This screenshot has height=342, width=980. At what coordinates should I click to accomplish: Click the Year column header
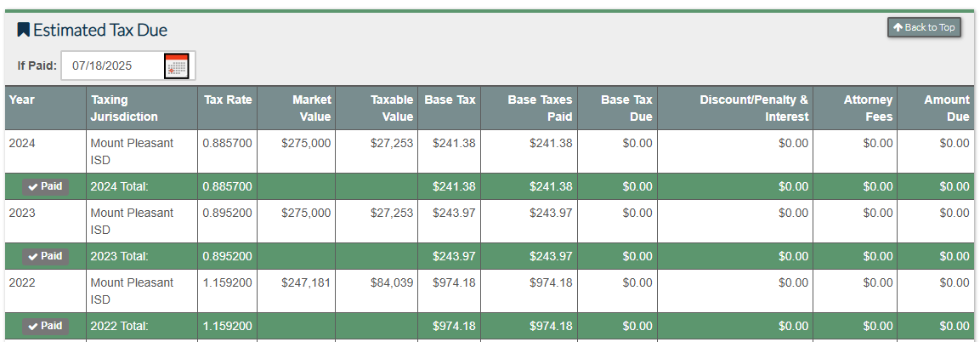point(22,100)
